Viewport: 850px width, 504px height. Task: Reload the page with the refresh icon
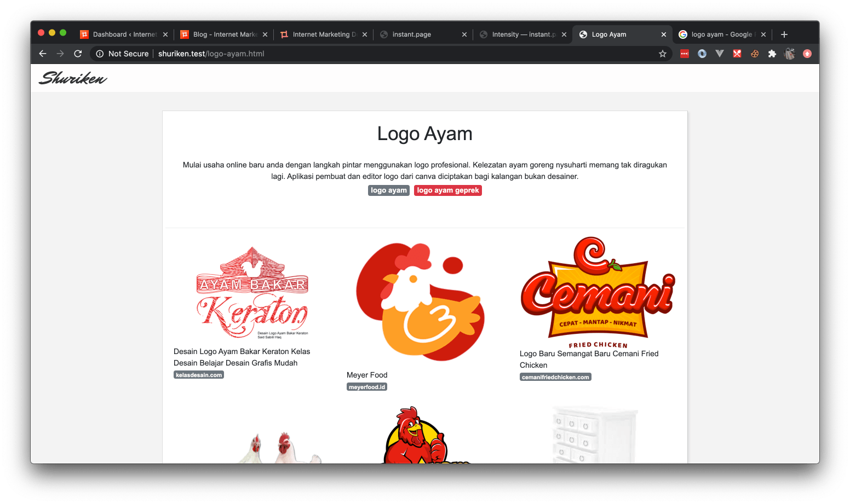(78, 54)
